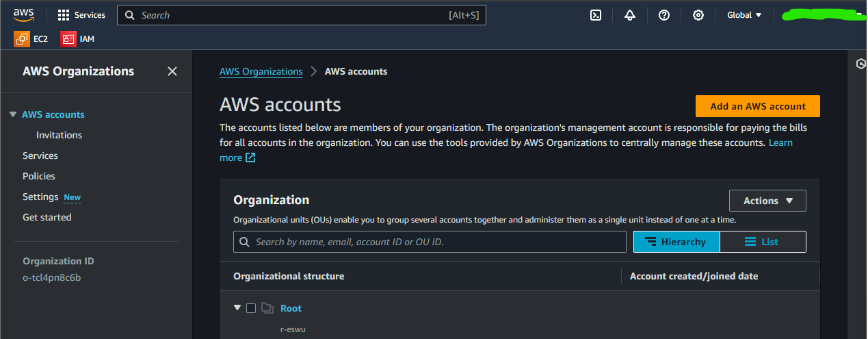868x339 pixels.
Task: Select the Organization ID o-tcl4pn8c6b text
Action: pyautogui.click(x=51, y=277)
